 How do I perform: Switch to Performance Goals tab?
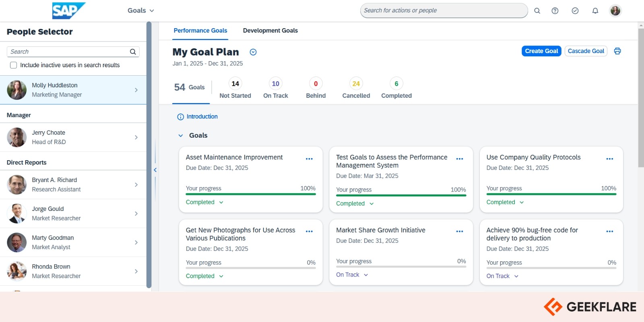(200, 31)
